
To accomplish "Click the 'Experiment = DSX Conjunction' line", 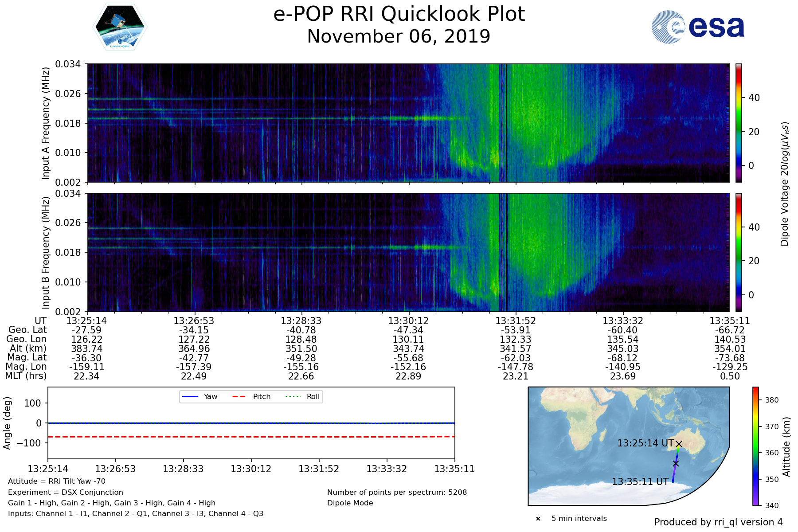I will (x=66, y=492).
